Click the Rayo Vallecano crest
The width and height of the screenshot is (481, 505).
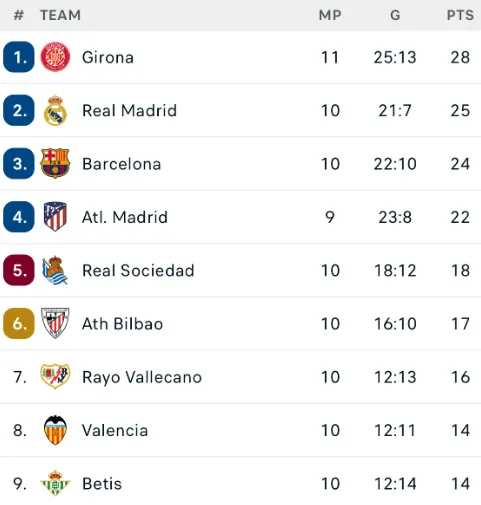tap(55, 376)
